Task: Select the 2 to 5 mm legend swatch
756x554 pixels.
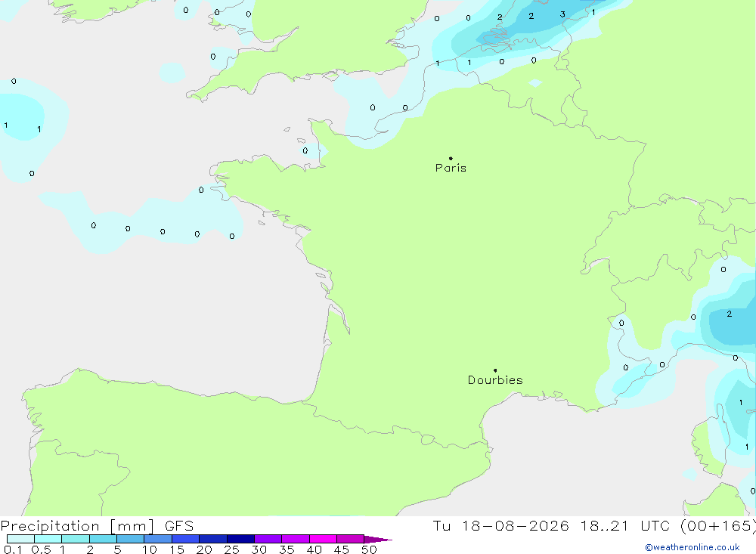Action: (103, 539)
